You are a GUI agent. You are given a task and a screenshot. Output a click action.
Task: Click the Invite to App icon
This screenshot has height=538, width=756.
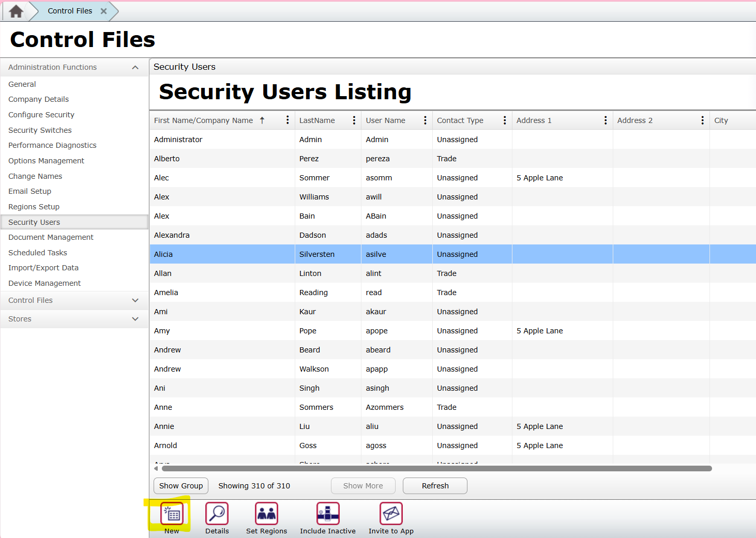(x=391, y=514)
